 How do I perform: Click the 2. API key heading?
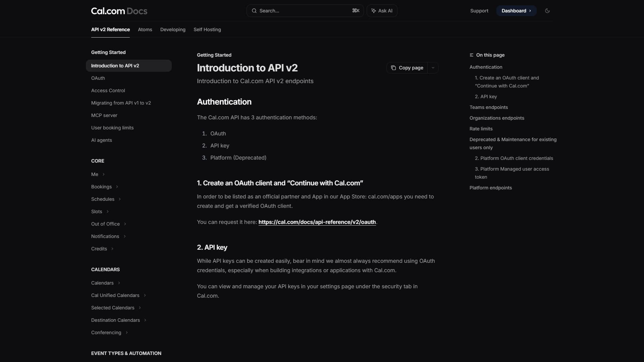[212, 247]
